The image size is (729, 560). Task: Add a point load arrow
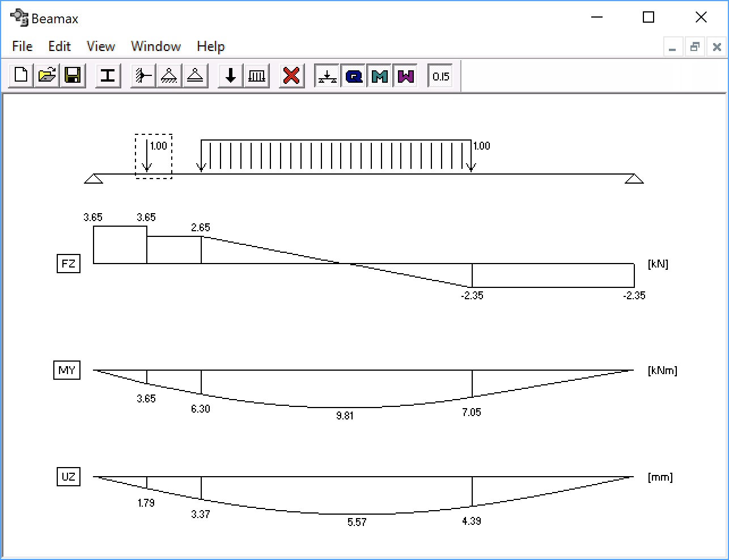230,75
